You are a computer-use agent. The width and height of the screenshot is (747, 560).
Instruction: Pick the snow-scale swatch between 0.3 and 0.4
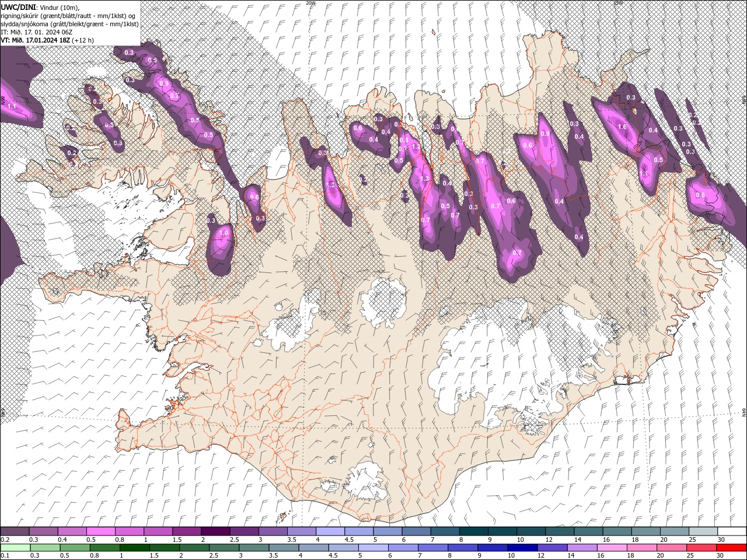tap(43, 531)
